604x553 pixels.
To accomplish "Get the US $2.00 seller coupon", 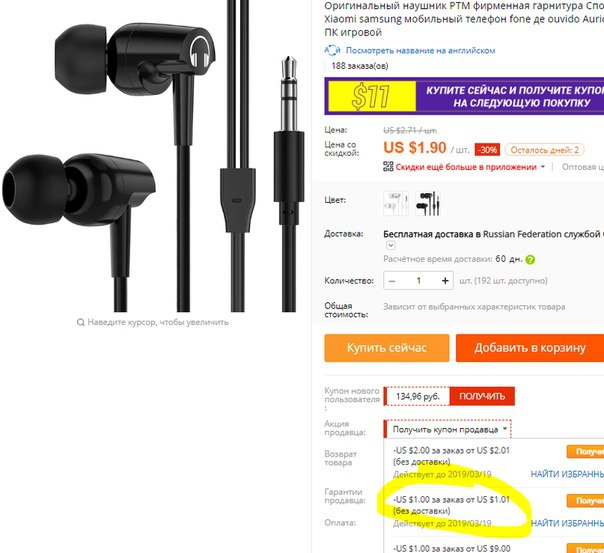I will point(586,451).
